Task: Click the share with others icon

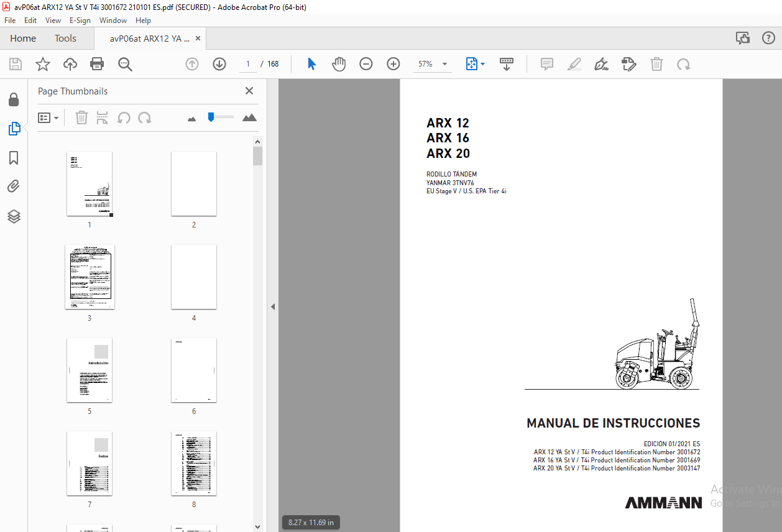Action: [743, 39]
